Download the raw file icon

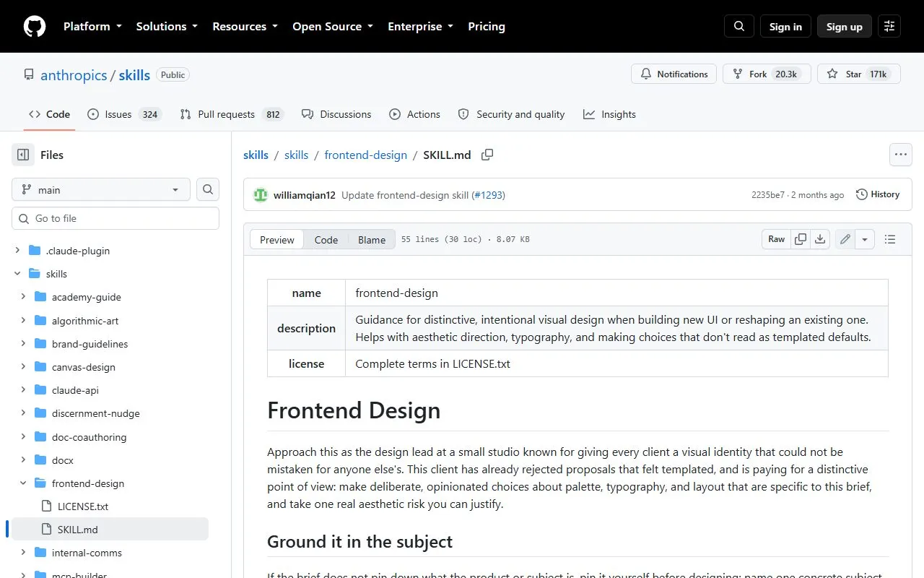point(820,239)
